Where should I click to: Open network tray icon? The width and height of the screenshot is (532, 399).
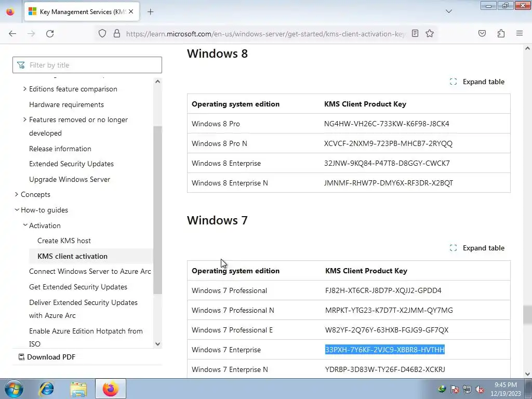467,389
